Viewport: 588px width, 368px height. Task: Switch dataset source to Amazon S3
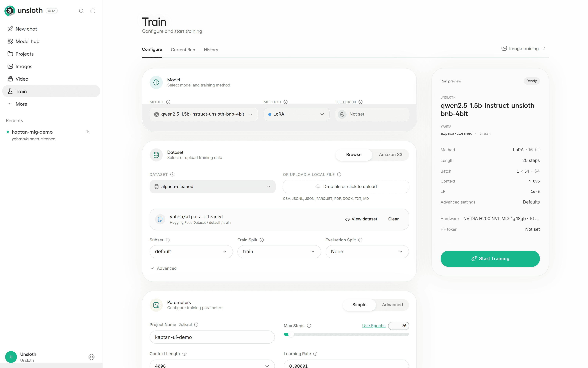390,155
